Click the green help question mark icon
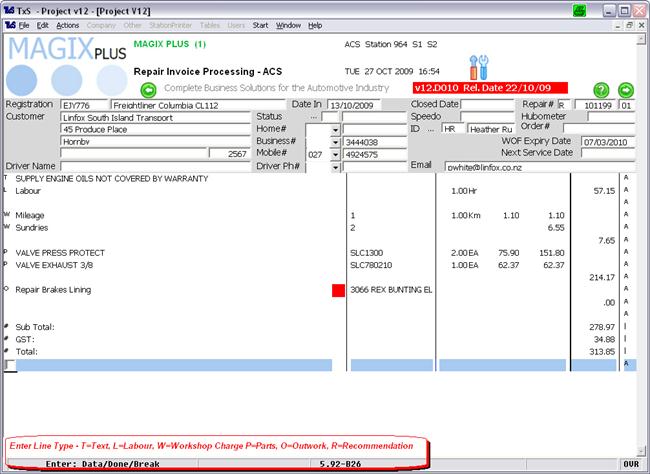Screen dimensions: 650x474 601,90
